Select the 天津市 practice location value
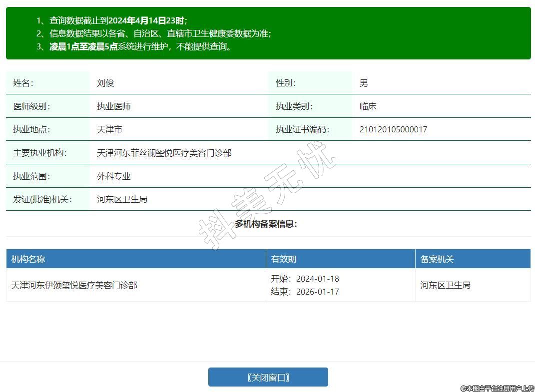The width and height of the screenshot is (535, 392). 109,129
